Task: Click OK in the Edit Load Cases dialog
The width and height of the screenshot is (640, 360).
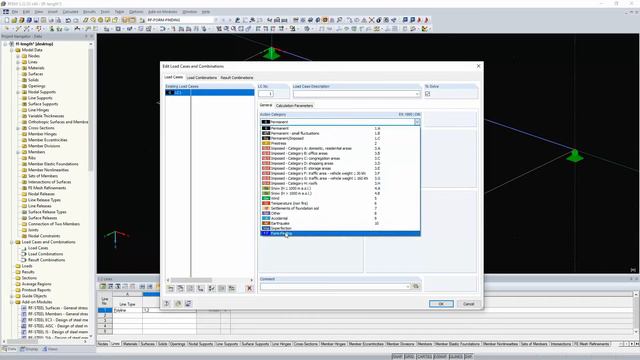Action: (441, 304)
